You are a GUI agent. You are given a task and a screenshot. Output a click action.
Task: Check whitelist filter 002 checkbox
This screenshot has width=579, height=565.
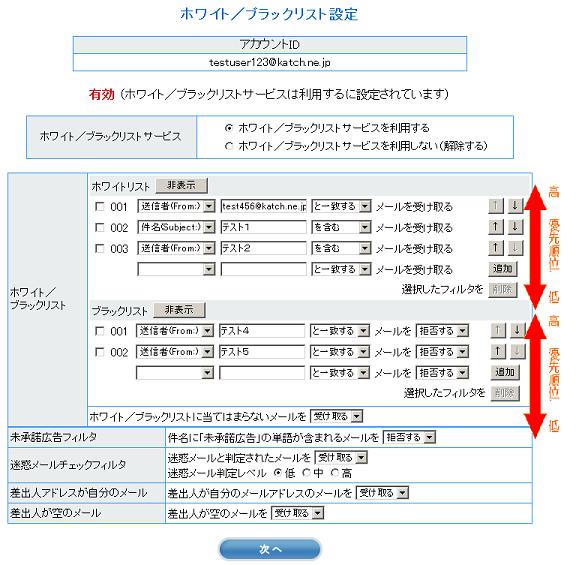(100, 227)
